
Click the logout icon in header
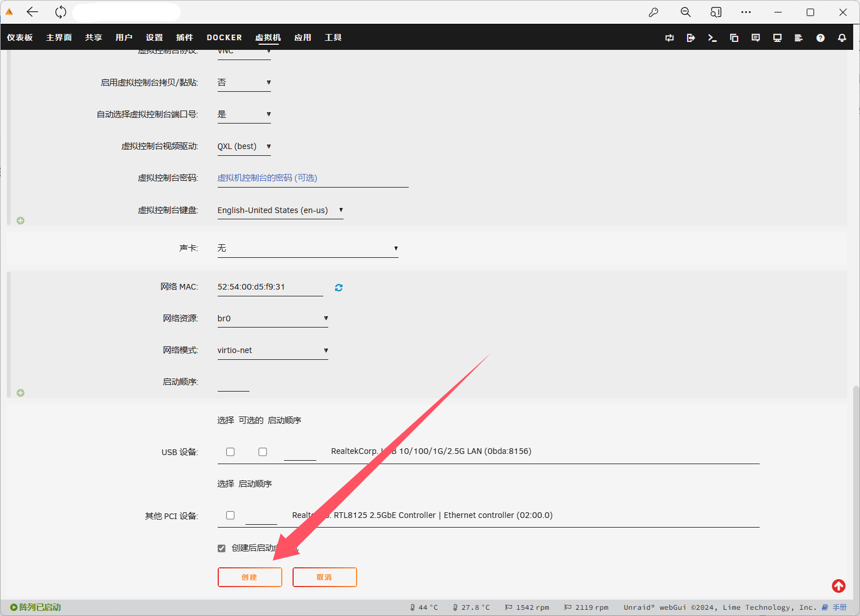coord(690,38)
